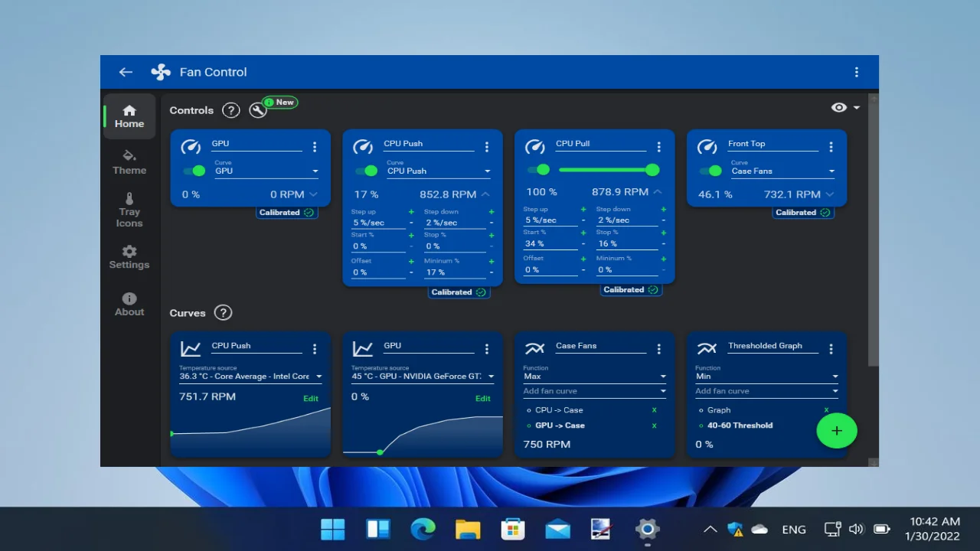Open Thresholded Graph Add fan curve dropdown
This screenshot has width=980, height=551.
767,391
